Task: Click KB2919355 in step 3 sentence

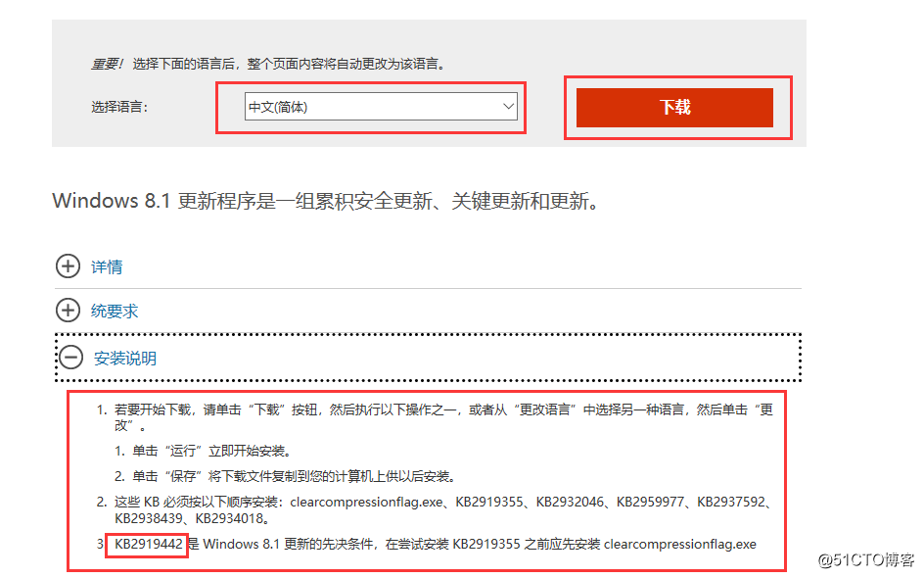Action: 486,544
